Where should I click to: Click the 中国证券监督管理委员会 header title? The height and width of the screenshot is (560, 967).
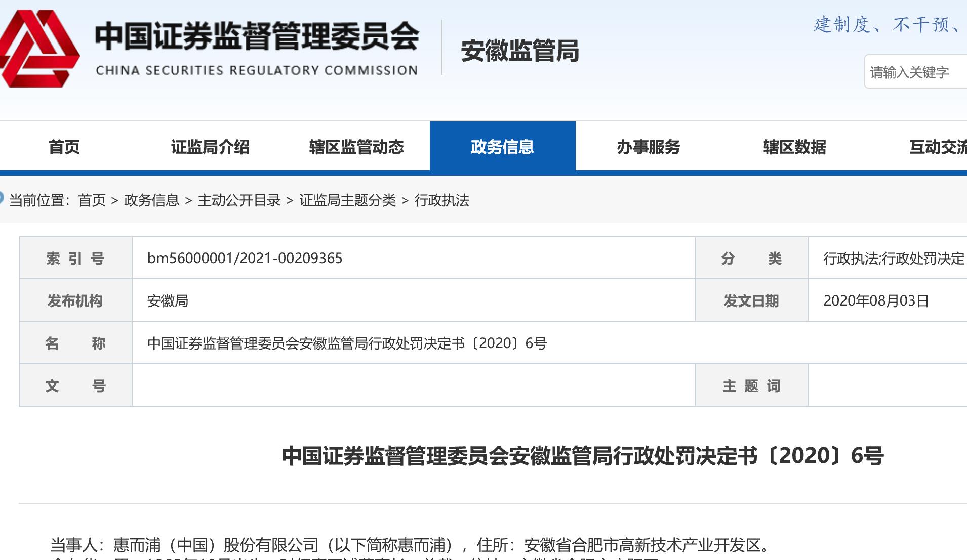[257, 36]
